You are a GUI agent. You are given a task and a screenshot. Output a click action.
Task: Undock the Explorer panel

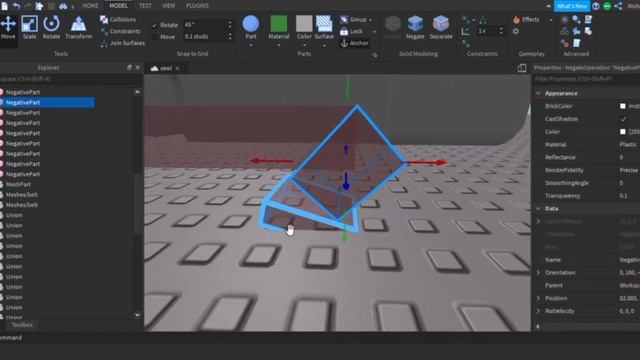point(129,68)
